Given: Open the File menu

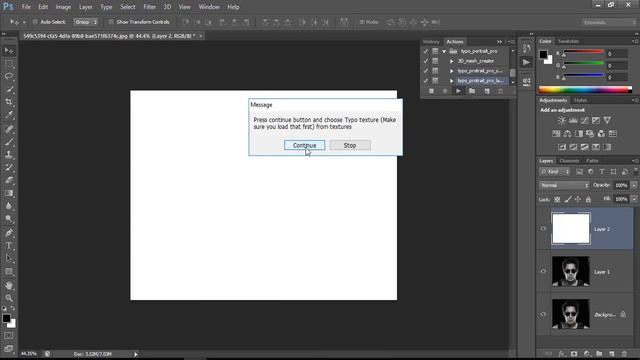Looking at the screenshot, I should click(26, 7).
